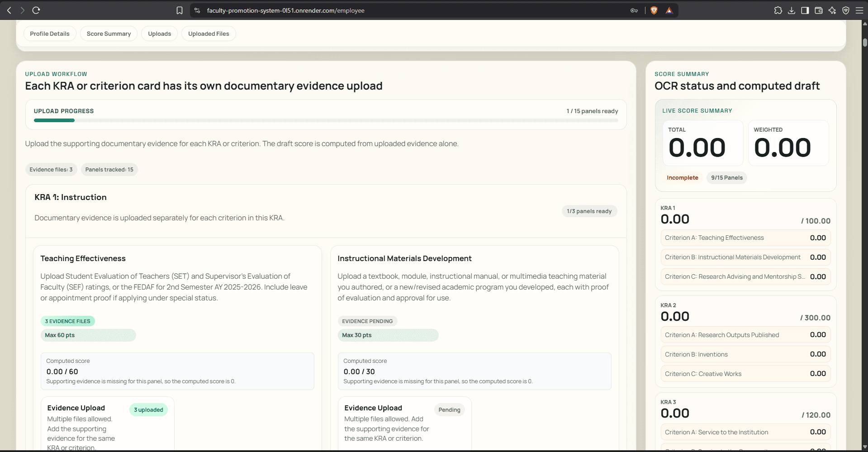Open Brave Rewards triangle icon
This screenshot has width=868, height=452.
point(669,10)
